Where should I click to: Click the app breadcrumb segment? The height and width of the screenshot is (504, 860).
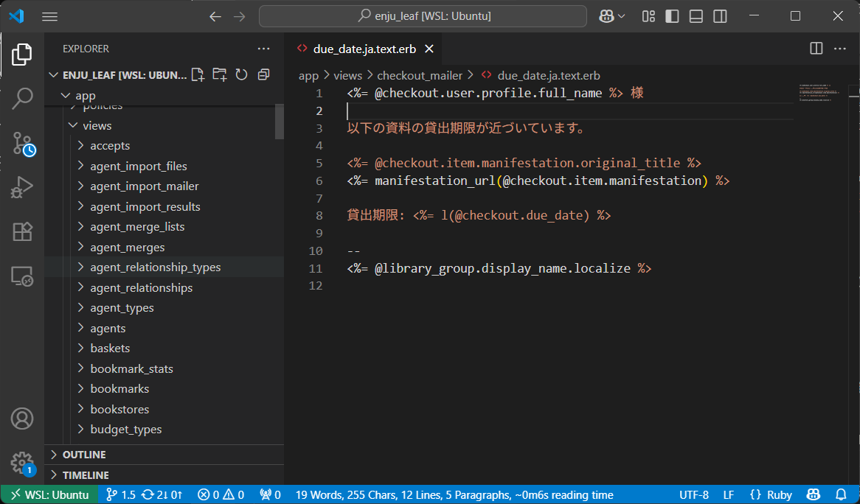(x=309, y=76)
